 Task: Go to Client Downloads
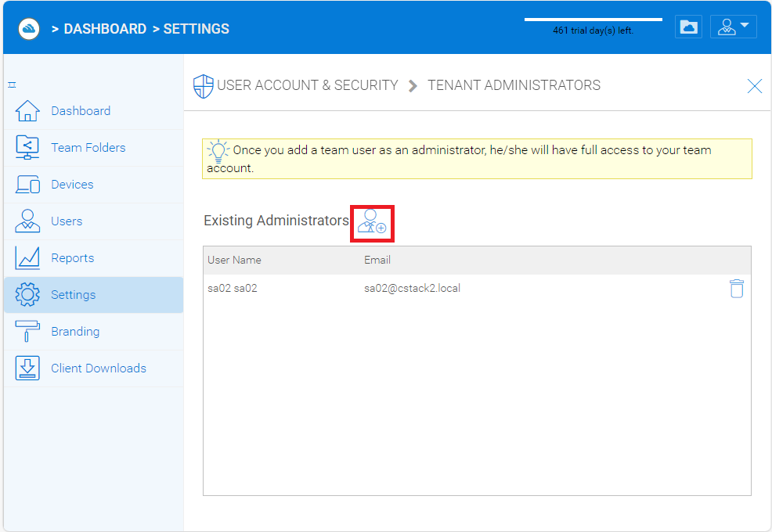(x=98, y=368)
